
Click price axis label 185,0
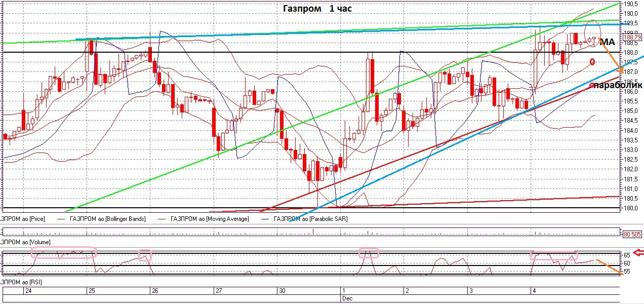630,111
